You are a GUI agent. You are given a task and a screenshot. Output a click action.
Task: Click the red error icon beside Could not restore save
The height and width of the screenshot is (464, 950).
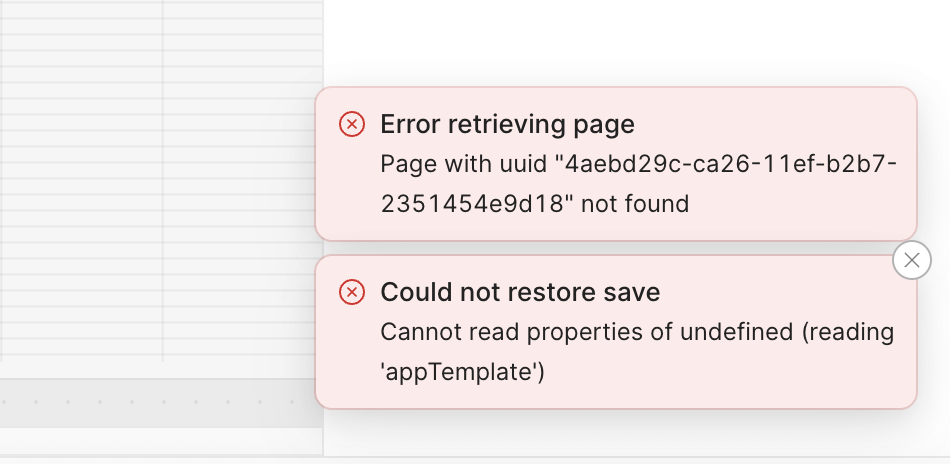tap(351, 292)
